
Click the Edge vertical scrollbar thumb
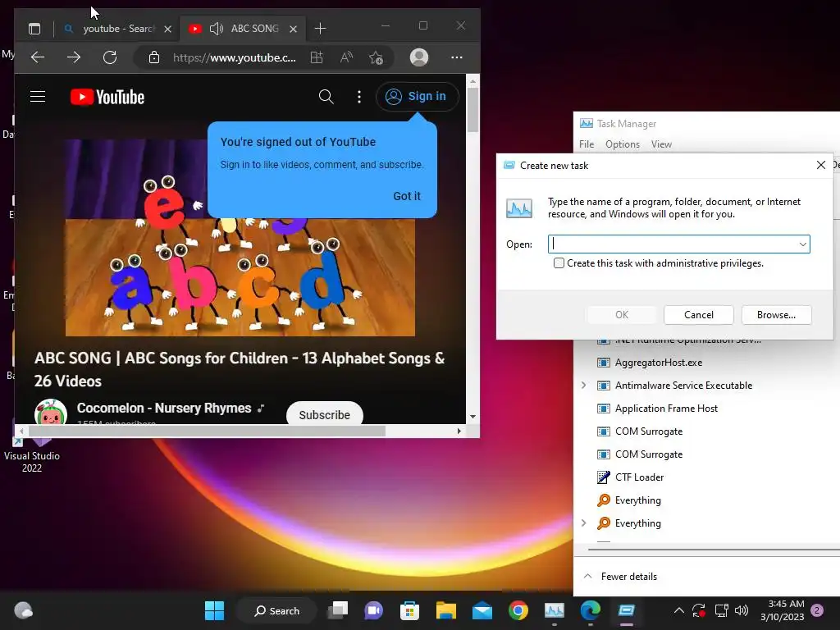(x=472, y=109)
